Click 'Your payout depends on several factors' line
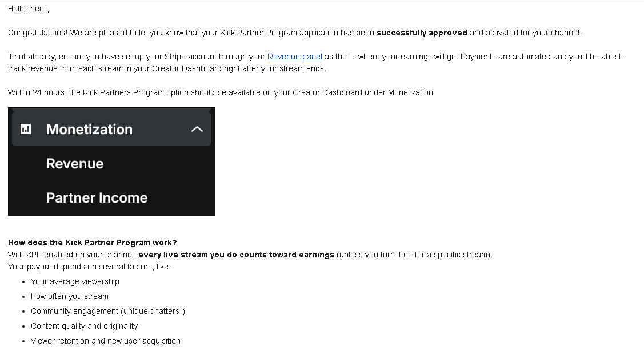This screenshot has width=644, height=355. [x=89, y=267]
